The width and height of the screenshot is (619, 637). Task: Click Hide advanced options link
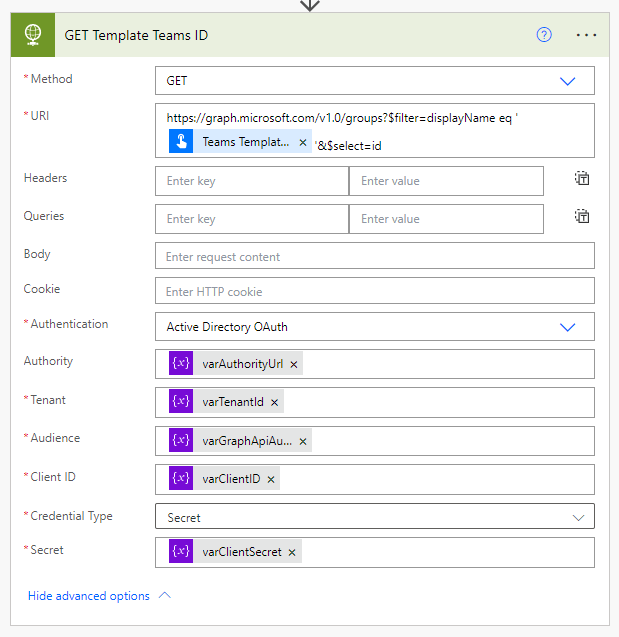[89, 596]
